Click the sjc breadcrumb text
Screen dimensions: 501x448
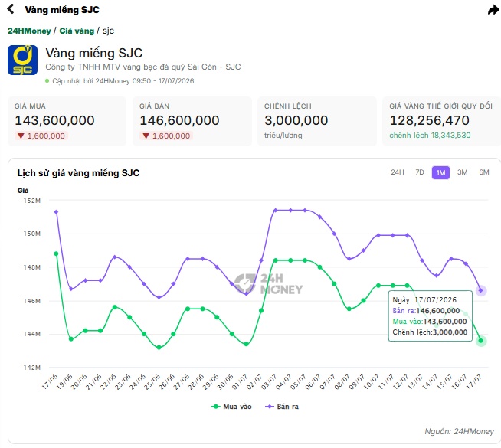pyautogui.click(x=108, y=31)
